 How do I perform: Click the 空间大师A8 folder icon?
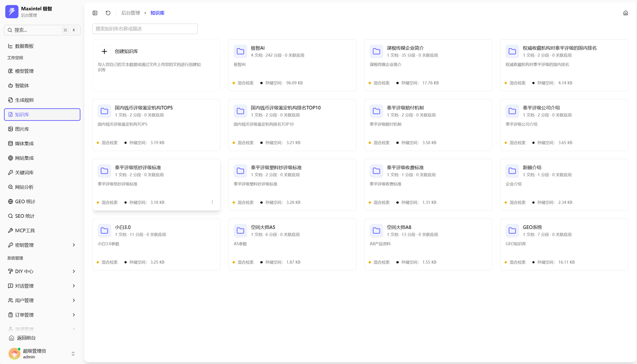pyautogui.click(x=376, y=231)
